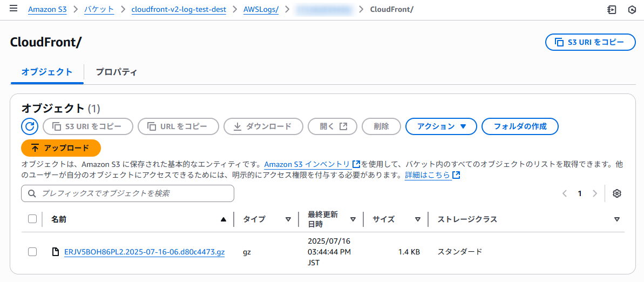Click URL をコピー button
Viewport: 644px width, 282px height.
point(178,126)
